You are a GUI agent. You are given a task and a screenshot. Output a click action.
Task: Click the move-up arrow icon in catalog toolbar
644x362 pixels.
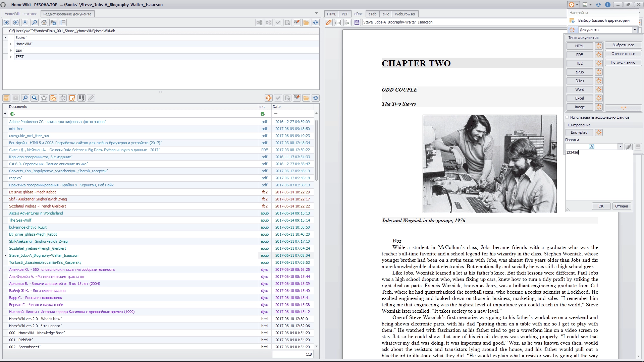[16, 22]
